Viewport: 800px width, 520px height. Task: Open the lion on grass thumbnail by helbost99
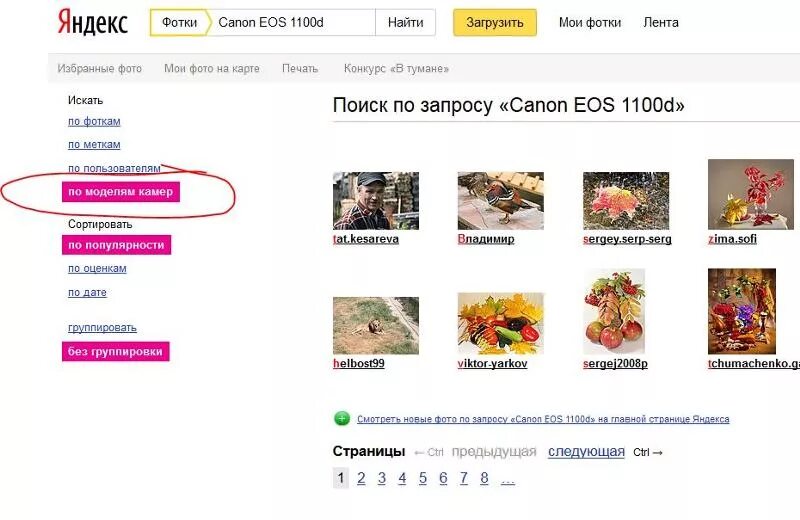point(376,326)
